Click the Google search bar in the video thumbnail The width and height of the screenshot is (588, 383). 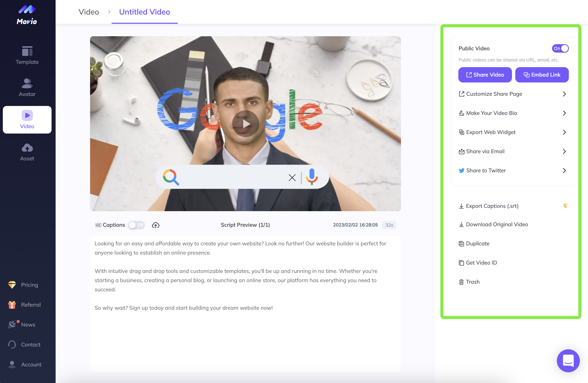point(242,177)
